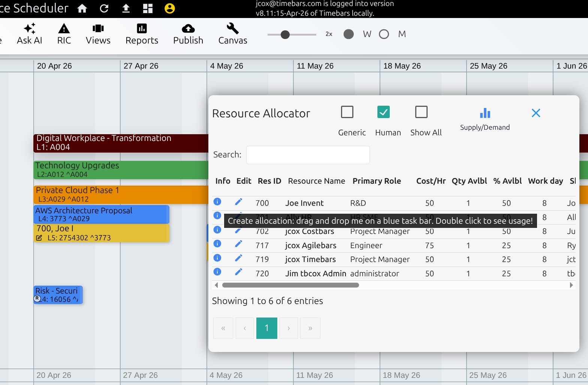This screenshot has height=385, width=588.
Task: Click the 4 May 26 date header
Action: (227, 66)
